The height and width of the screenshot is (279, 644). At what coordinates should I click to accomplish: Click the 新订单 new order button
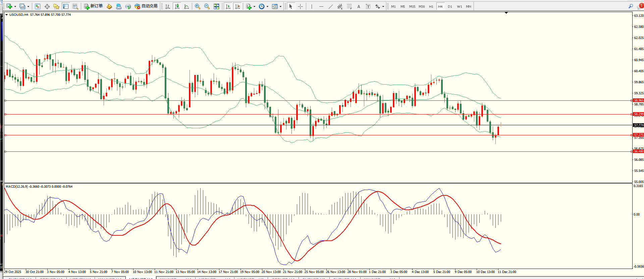coord(93,6)
